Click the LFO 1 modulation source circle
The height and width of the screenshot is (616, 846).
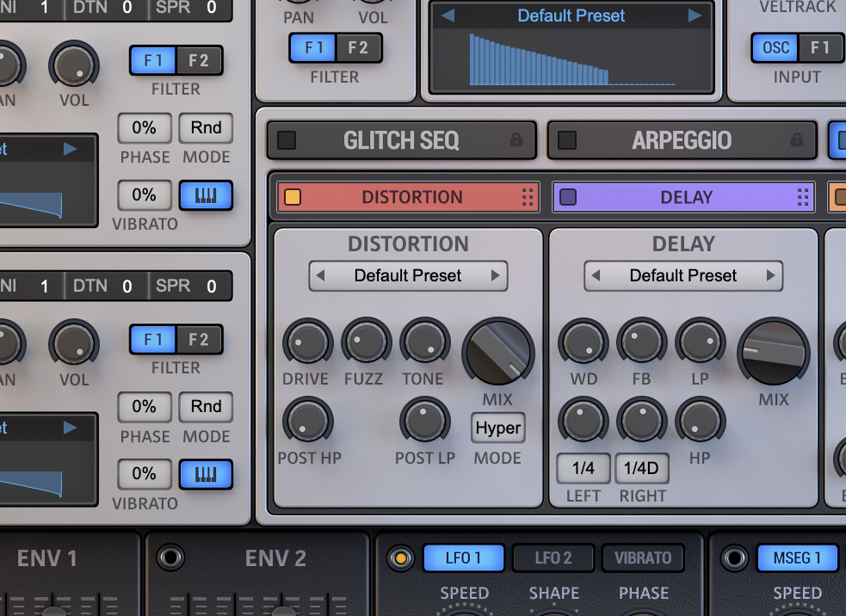[x=399, y=558]
